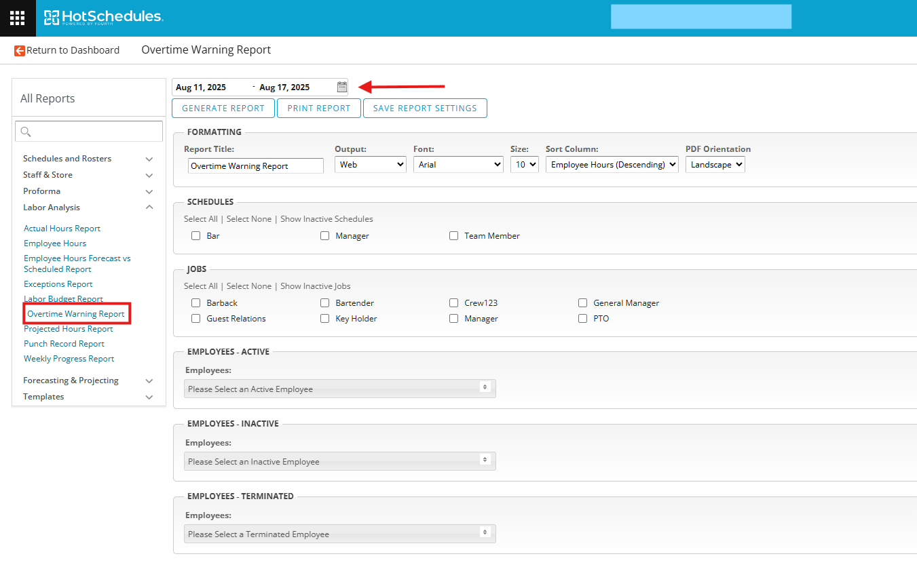Click the Report Title text field

(x=255, y=166)
